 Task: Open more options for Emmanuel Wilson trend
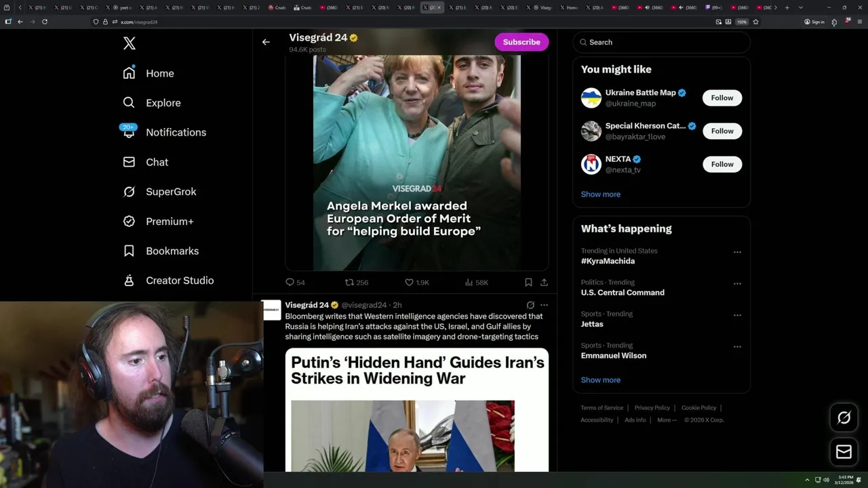pos(737,346)
